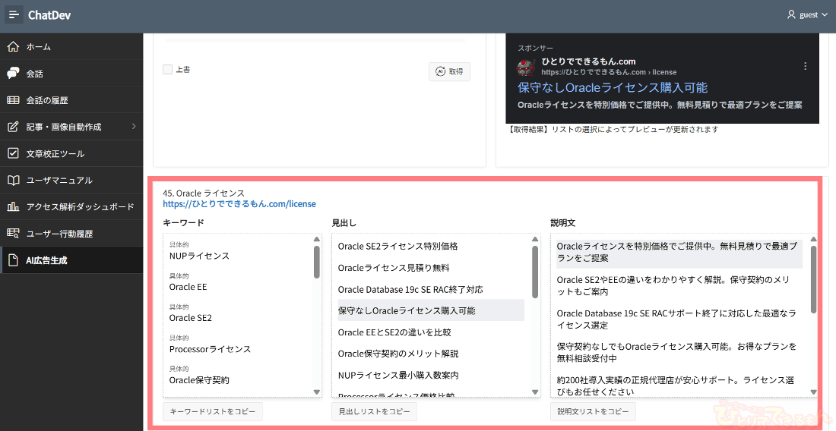
Task: Open the guest user dropdown
Action: tap(807, 15)
